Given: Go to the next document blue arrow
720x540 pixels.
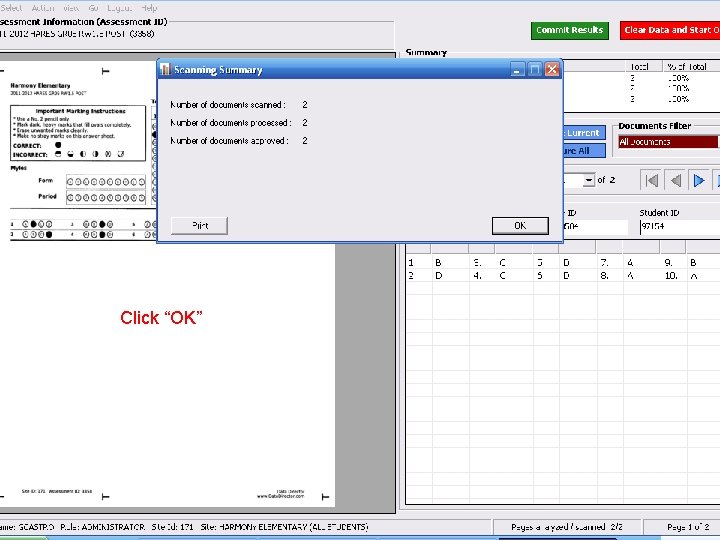Looking at the screenshot, I should [699, 180].
